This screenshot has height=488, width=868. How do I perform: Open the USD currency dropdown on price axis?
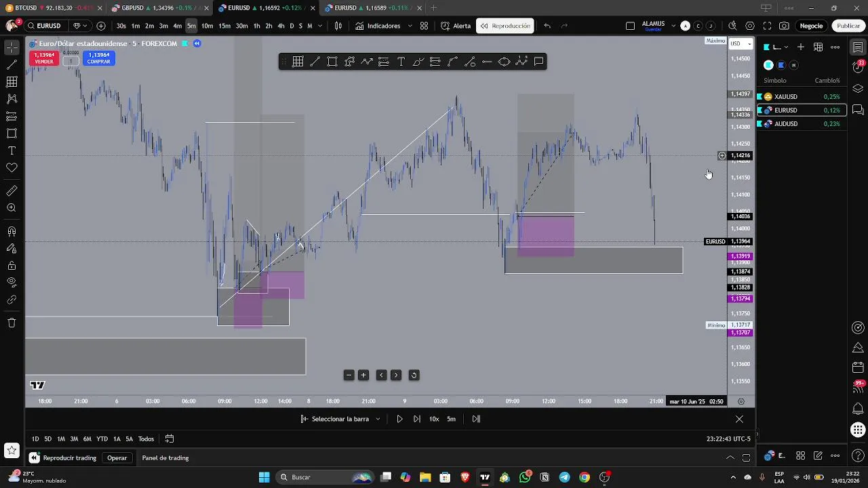[741, 43]
